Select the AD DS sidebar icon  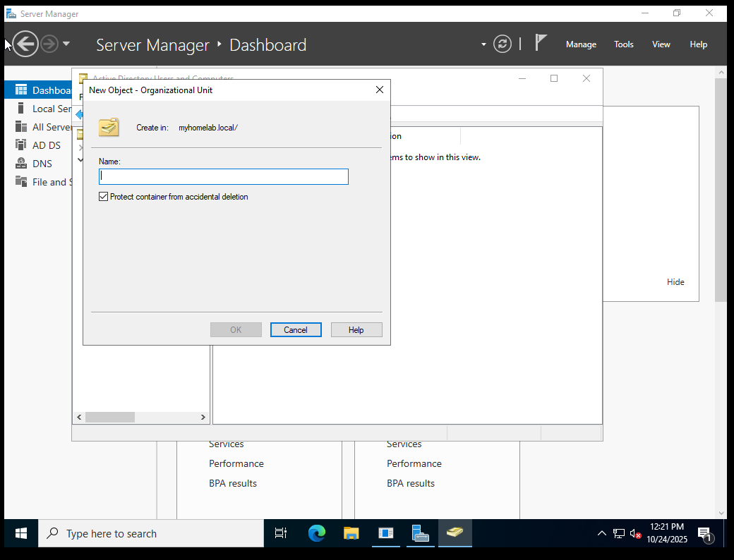tap(20, 145)
